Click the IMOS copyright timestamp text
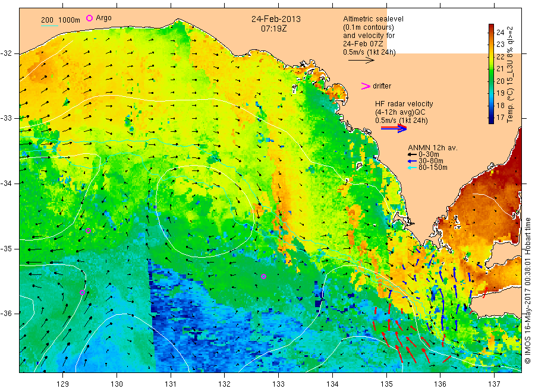The width and height of the screenshot is (535, 392). click(528, 290)
